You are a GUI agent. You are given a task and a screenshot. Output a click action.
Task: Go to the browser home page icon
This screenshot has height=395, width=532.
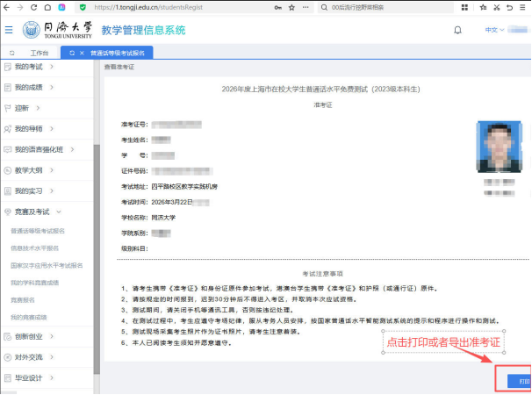(47, 7)
